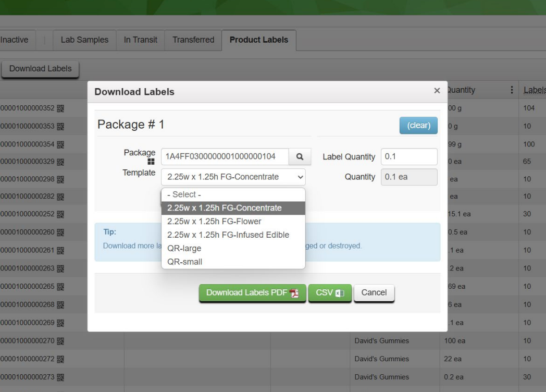Select 2.25w x 1.25h FG-Infused Edible template
Screen dimensions: 546x392
point(233,235)
